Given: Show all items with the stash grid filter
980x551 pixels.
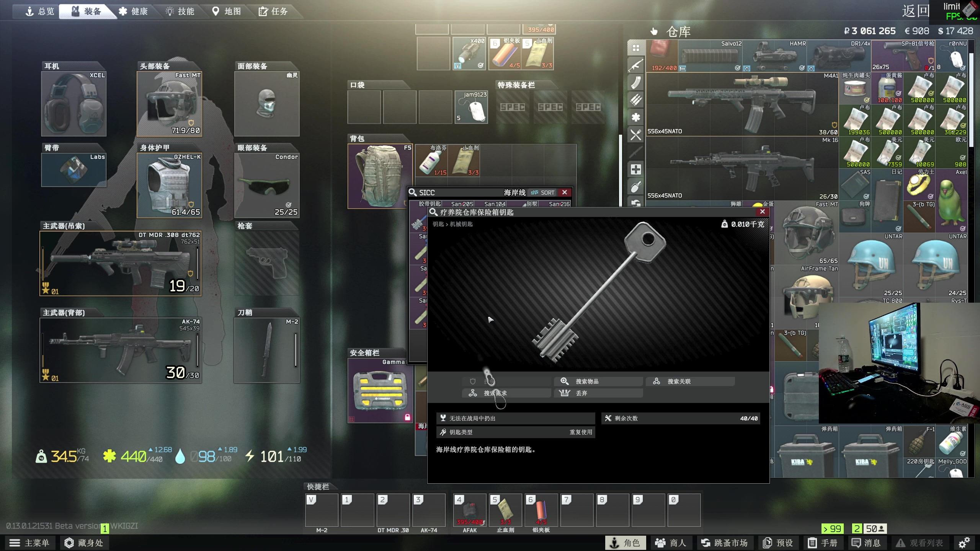Looking at the screenshot, I should (x=636, y=48).
